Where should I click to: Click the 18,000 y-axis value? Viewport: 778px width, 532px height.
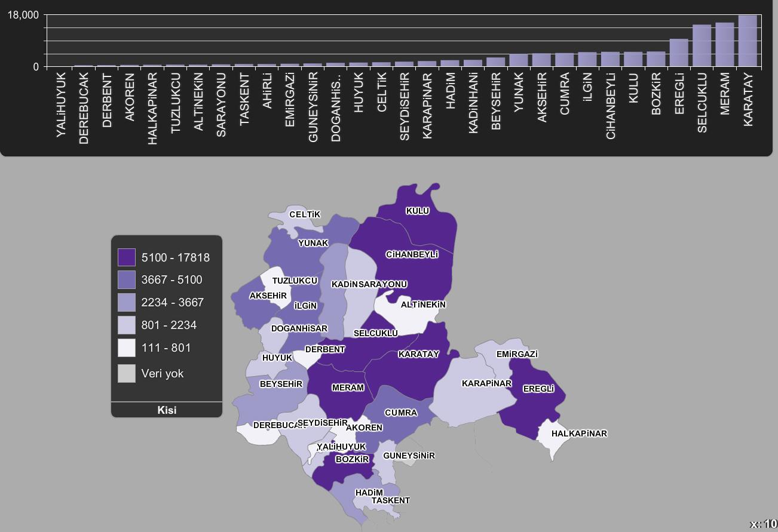23,15
